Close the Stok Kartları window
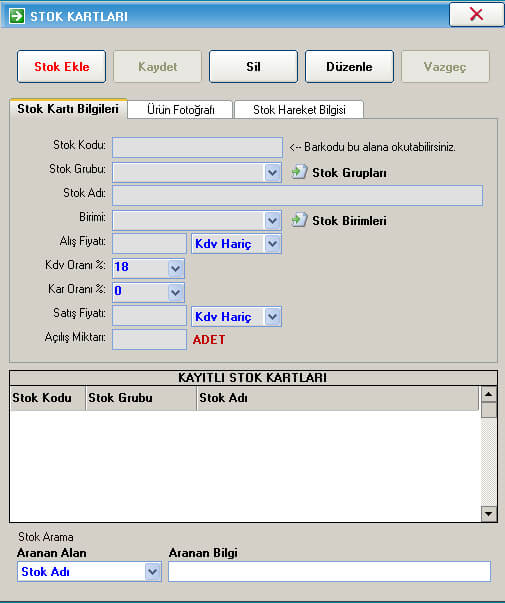This screenshot has width=505, height=603. [x=476, y=15]
